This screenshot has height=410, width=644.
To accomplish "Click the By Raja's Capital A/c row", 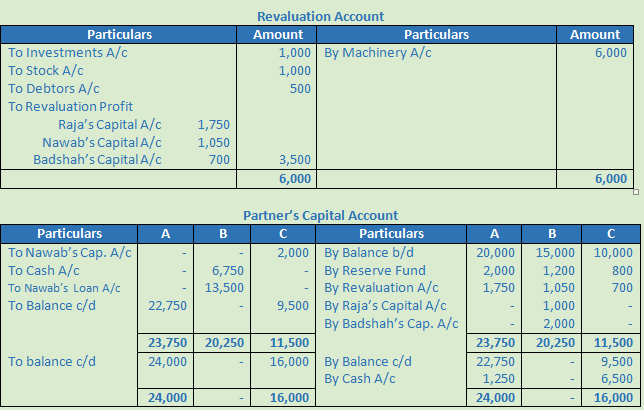I will [x=385, y=306].
